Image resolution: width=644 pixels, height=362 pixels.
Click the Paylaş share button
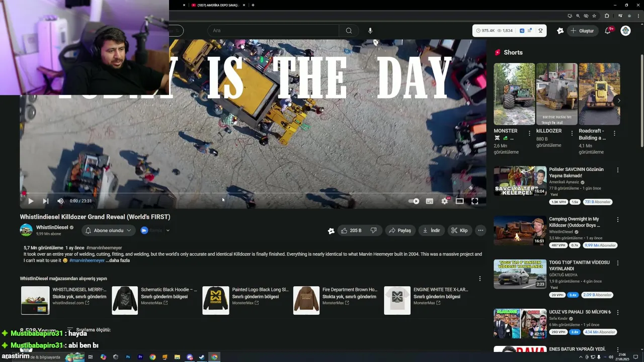(x=400, y=230)
